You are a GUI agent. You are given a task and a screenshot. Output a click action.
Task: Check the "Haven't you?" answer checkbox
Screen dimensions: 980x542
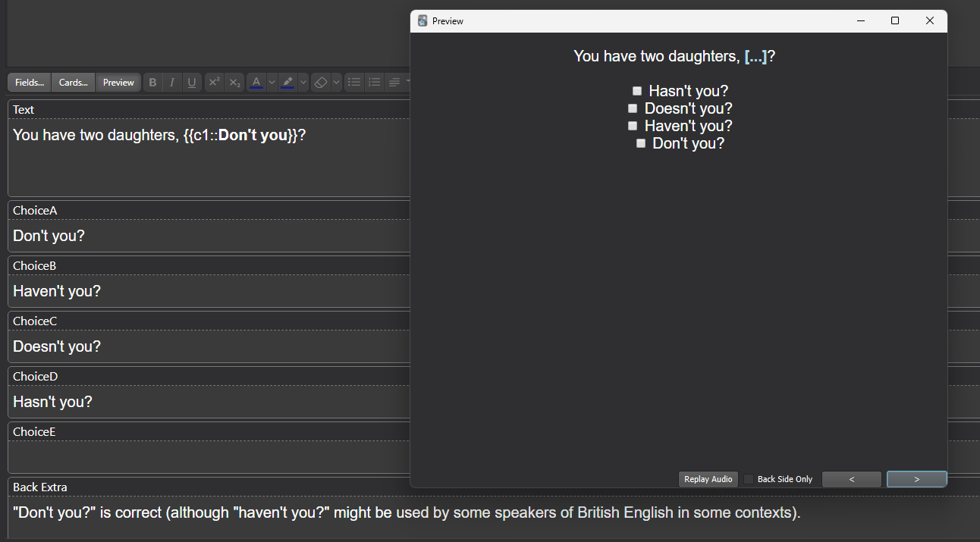(633, 126)
